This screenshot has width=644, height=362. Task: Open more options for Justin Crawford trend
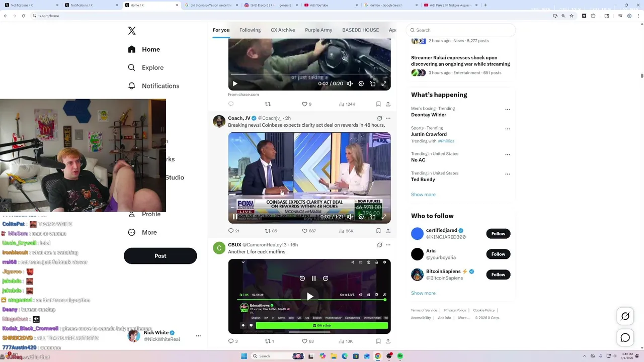click(507, 129)
